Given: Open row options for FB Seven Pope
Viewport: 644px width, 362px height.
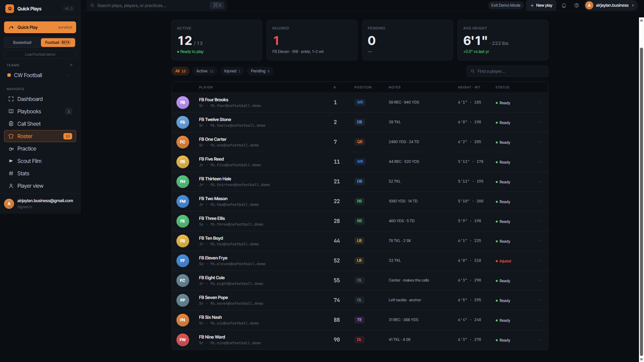Looking at the screenshot, I should (x=539, y=300).
